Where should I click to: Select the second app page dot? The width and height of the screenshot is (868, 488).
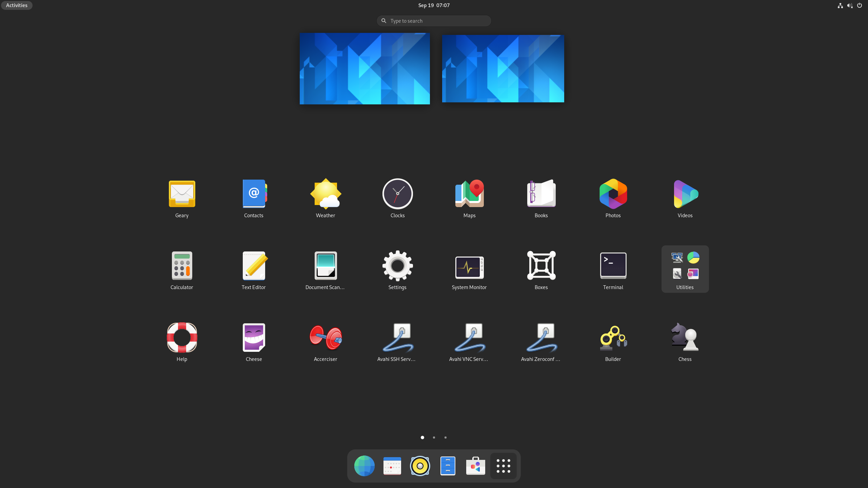pyautogui.click(x=434, y=437)
